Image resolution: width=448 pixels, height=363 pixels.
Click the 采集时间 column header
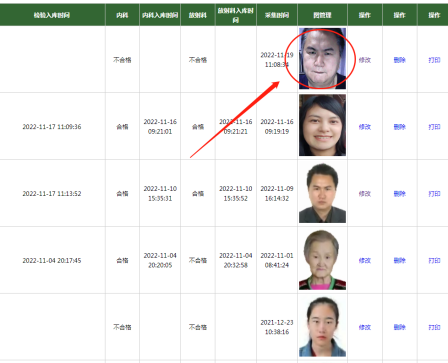click(277, 15)
